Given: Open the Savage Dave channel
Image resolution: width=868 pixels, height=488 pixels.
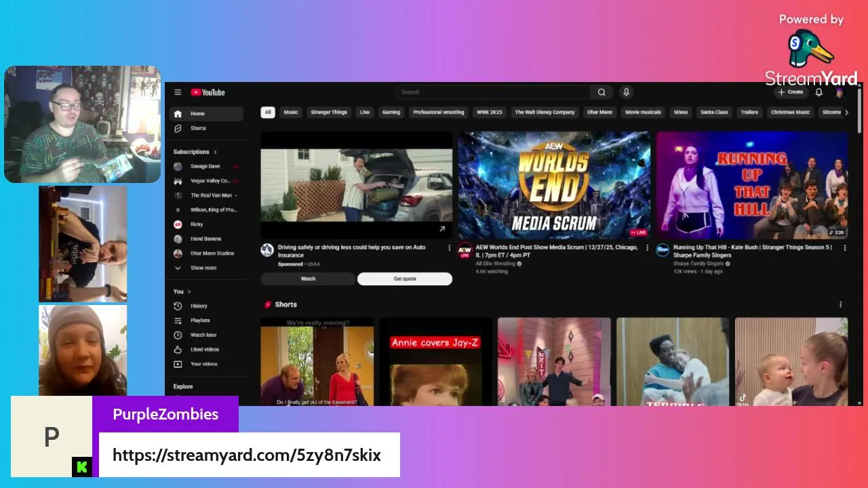Looking at the screenshot, I should [206, 166].
